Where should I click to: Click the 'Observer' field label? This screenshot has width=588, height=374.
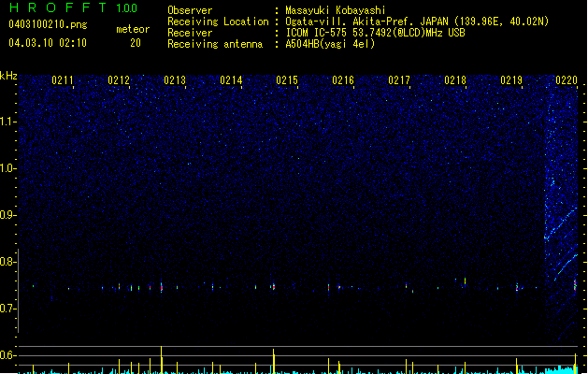(190, 10)
